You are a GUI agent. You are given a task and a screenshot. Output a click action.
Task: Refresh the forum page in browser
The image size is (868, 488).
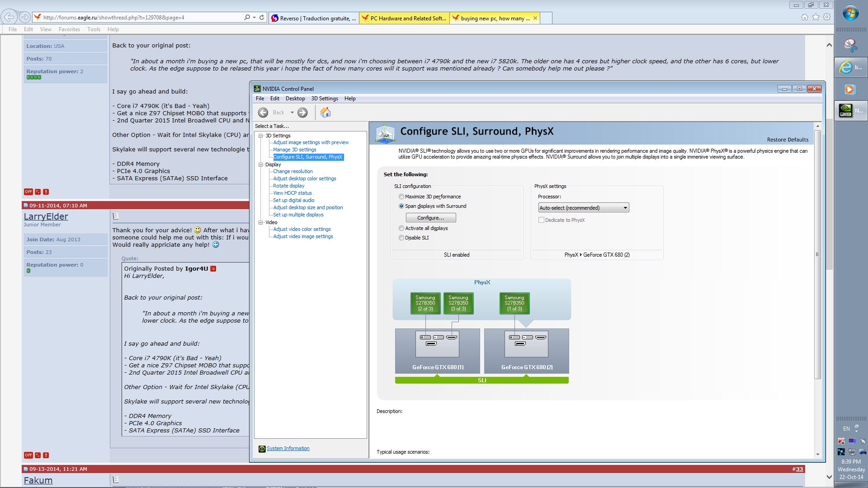tap(262, 18)
